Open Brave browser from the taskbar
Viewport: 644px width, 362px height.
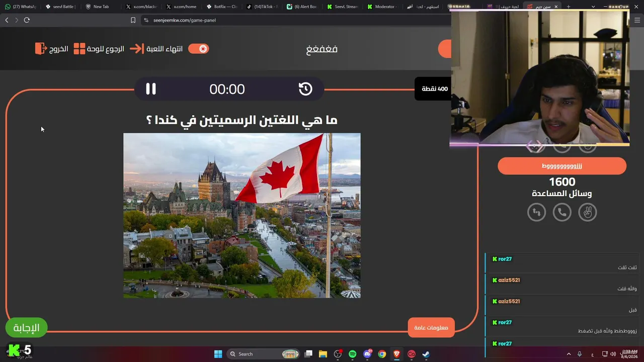pyautogui.click(x=396, y=354)
